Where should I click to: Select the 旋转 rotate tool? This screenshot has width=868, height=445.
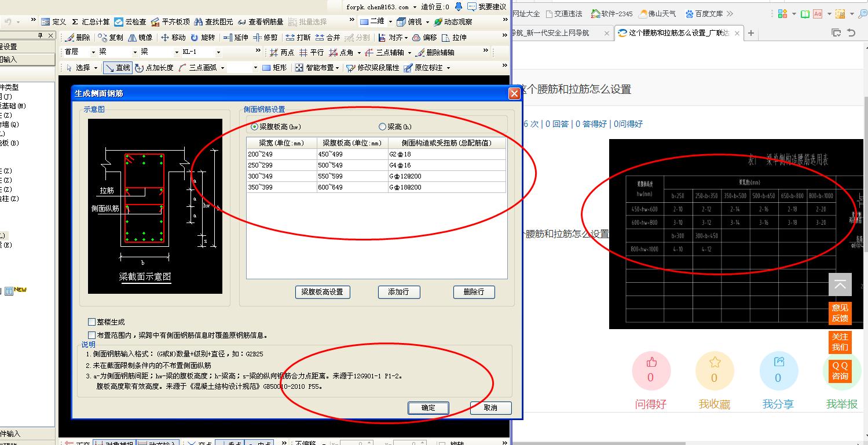(x=203, y=38)
